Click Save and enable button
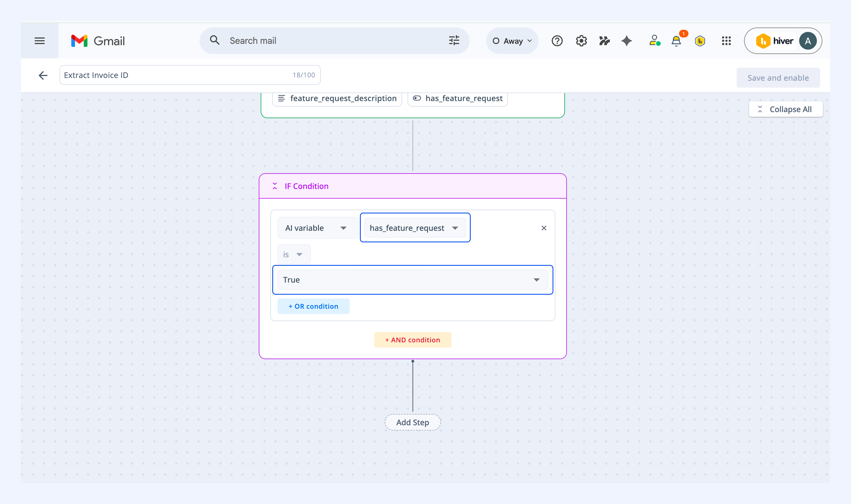Screen dimensions: 851x504 778,78
